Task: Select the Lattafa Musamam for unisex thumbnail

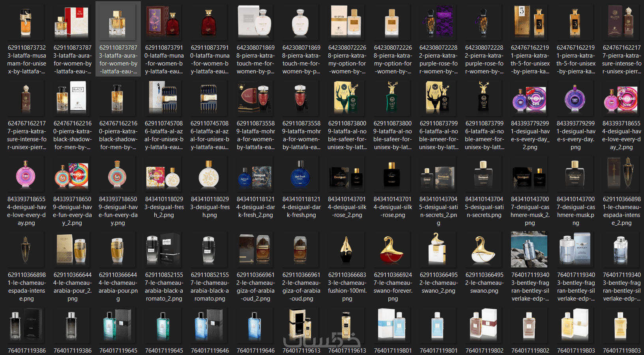Action: coord(26,22)
